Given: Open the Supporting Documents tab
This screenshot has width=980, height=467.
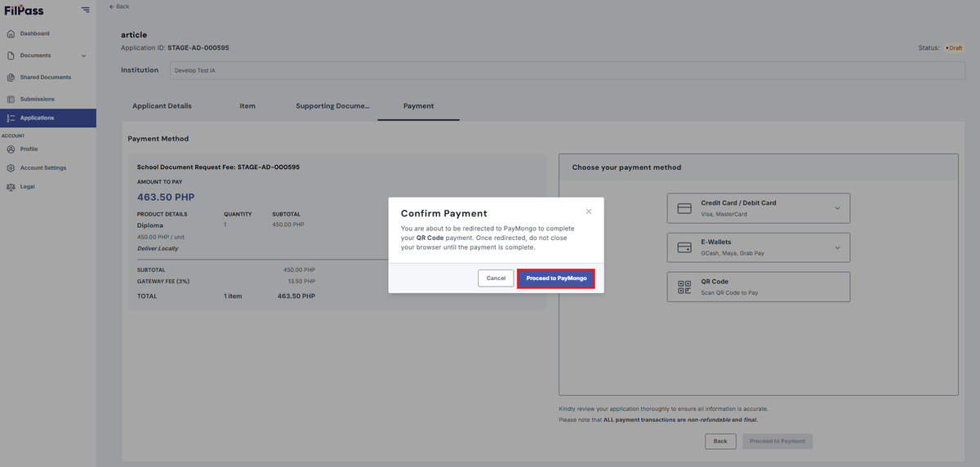Looking at the screenshot, I should tap(332, 106).
